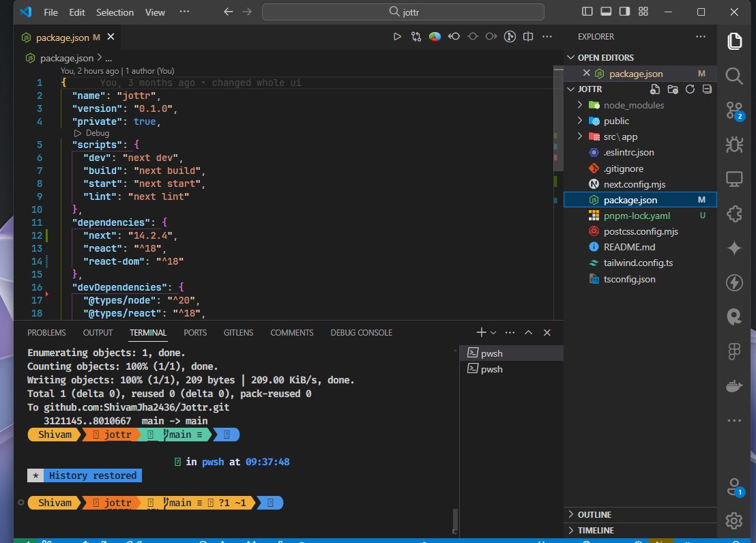Select the first pwsh terminal instance
The height and width of the screenshot is (543, 756).
coord(512,353)
